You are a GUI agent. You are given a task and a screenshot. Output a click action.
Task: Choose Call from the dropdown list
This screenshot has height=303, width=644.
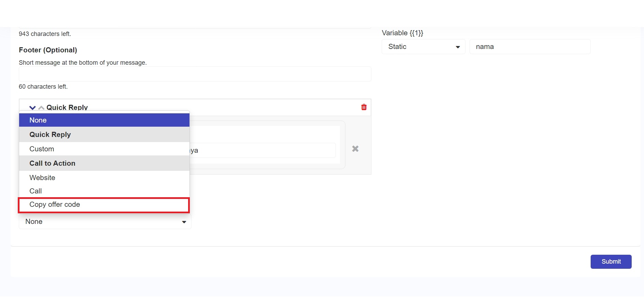pyautogui.click(x=104, y=191)
